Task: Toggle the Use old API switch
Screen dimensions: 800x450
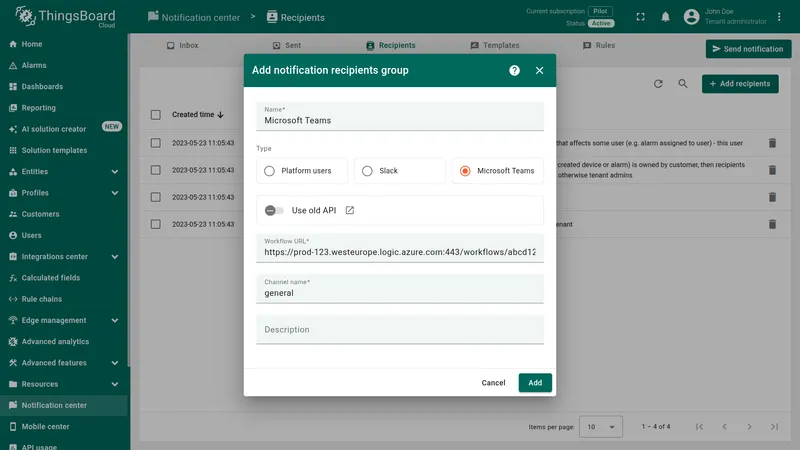Action: pos(274,210)
